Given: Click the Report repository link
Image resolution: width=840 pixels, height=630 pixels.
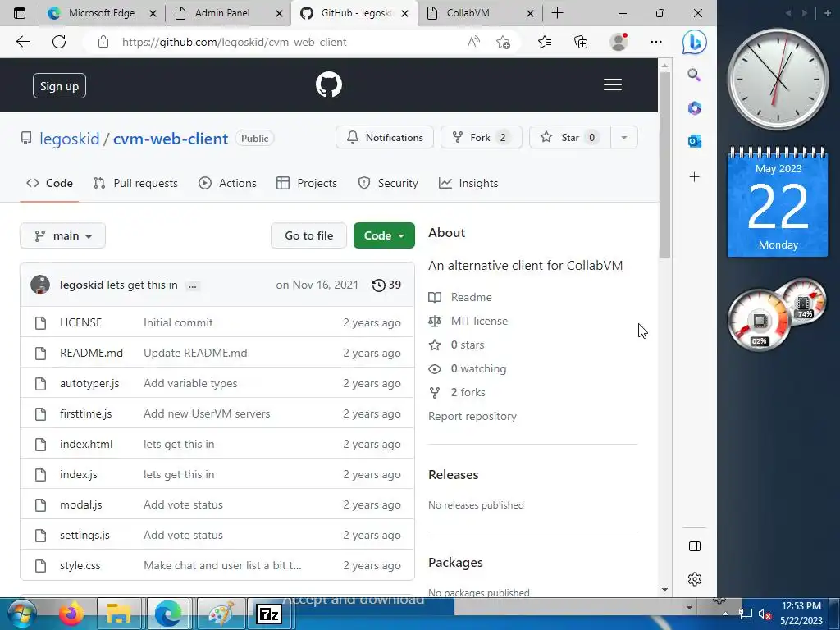Looking at the screenshot, I should 472,416.
